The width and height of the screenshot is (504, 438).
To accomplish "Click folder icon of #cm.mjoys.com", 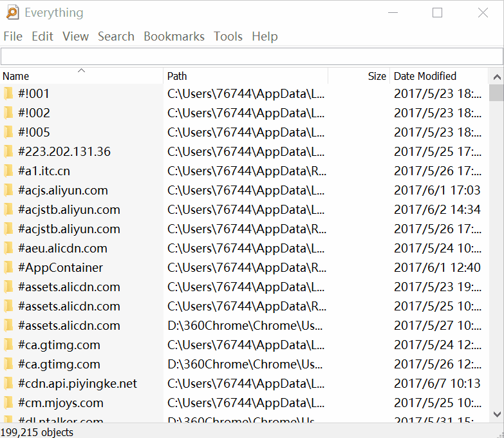I will click(8, 403).
